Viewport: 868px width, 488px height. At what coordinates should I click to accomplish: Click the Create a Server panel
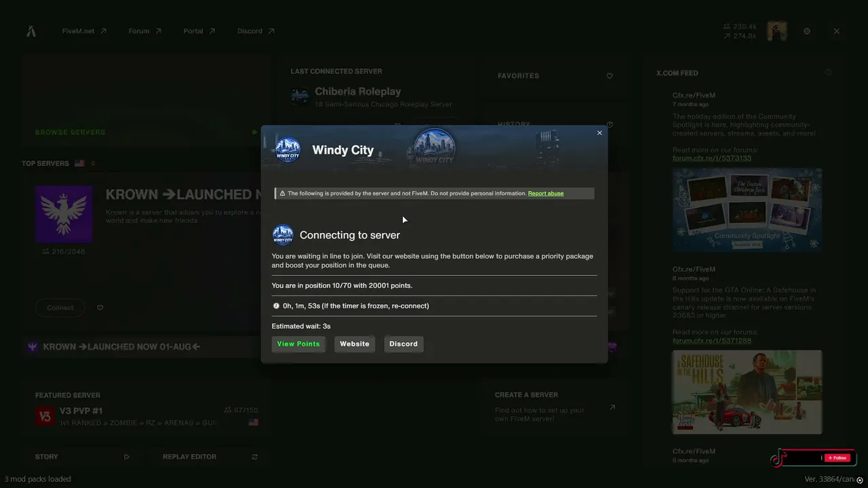tap(555, 407)
